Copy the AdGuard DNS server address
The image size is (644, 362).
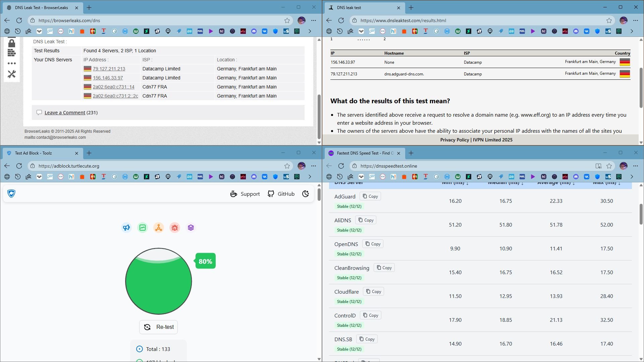[x=370, y=196]
